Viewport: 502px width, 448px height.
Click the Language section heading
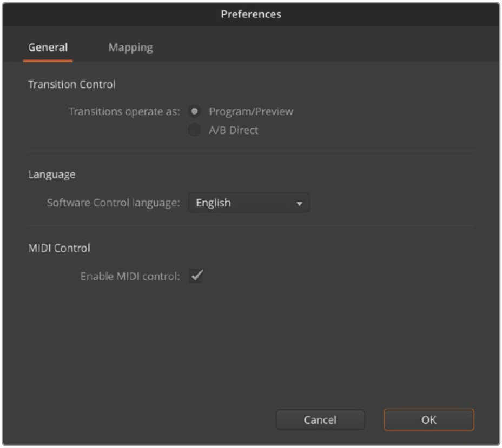pos(52,175)
